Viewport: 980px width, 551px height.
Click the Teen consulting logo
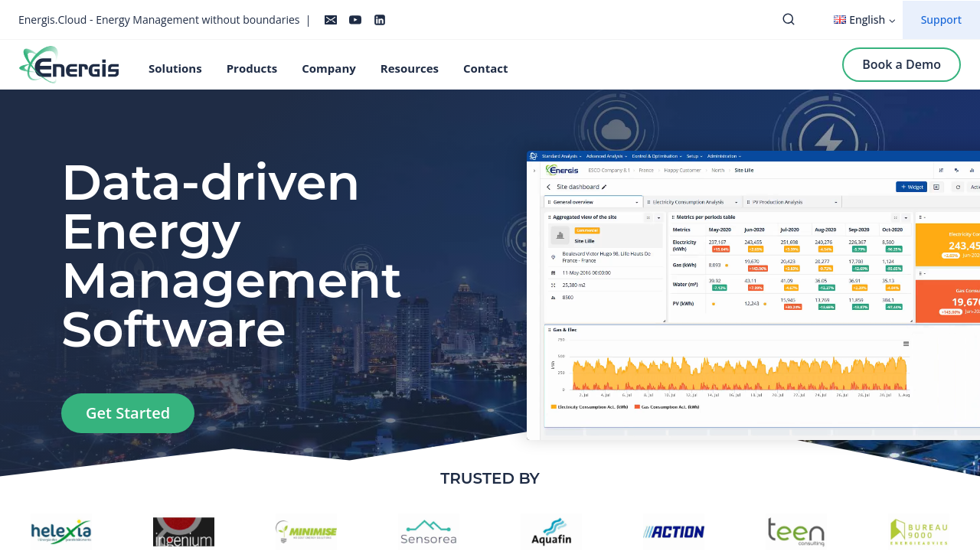(796, 531)
